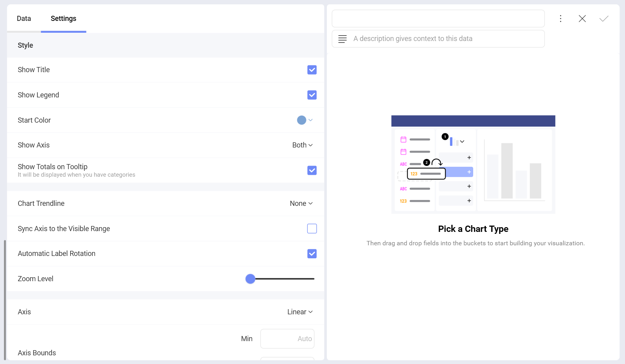Click 'It will be displayed when you have categories'
This screenshot has width=625, height=364.
click(76, 175)
